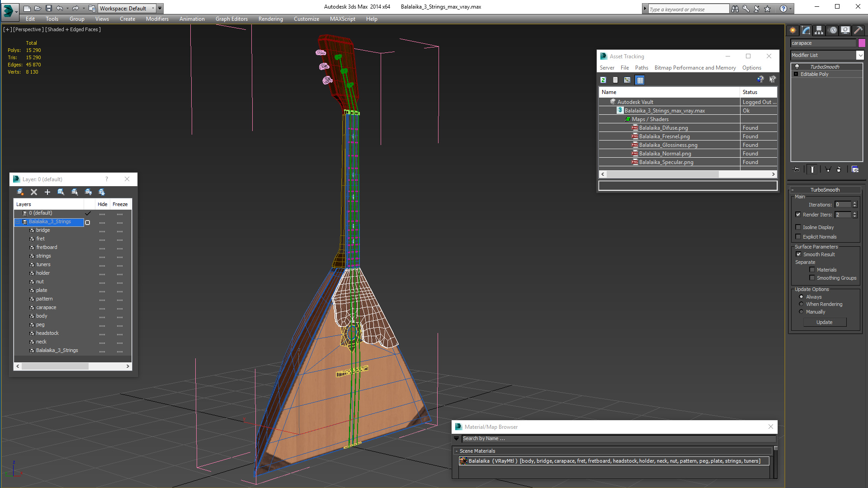This screenshot has height=488, width=868.
Task: Refresh the Asset Tracking list
Action: click(603, 80)
